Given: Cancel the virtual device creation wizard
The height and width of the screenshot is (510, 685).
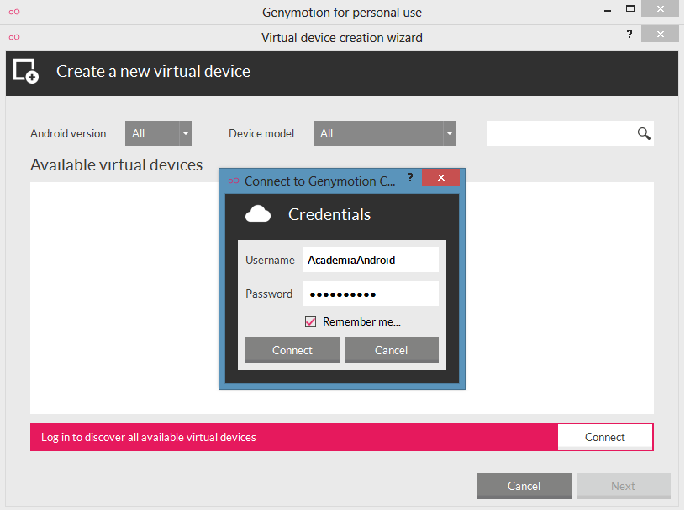Looking at the screenshot, I should [524, 486].
